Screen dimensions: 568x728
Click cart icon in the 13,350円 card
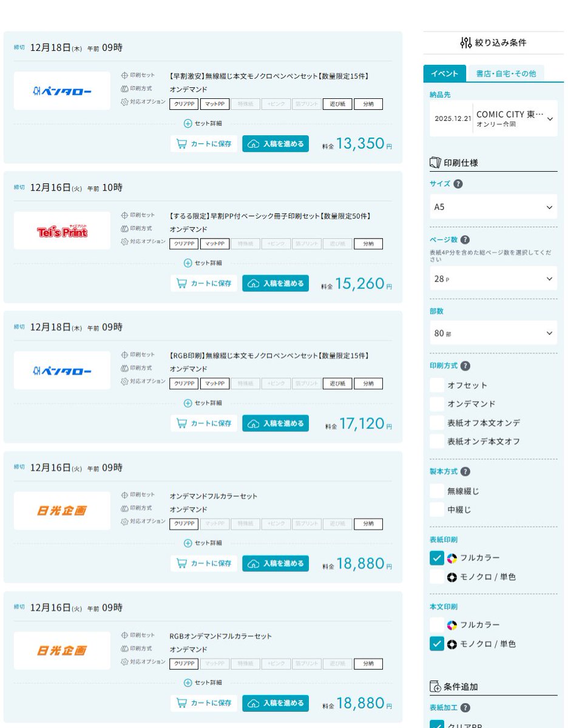[181, 144]
